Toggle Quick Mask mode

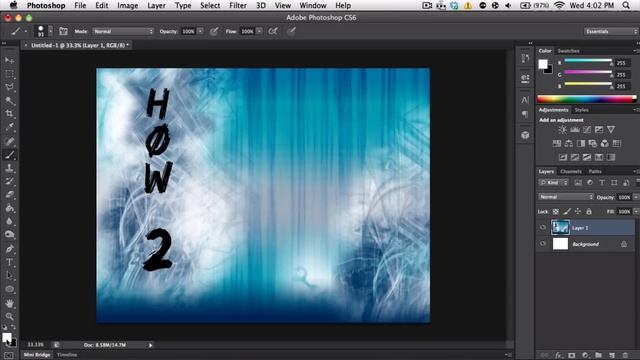tap(9, 356)
